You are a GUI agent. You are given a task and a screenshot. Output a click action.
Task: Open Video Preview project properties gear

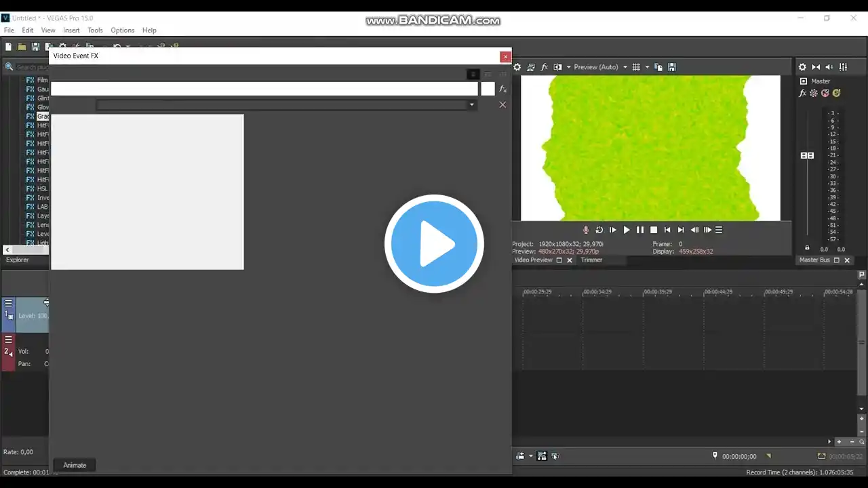point(517,67)
